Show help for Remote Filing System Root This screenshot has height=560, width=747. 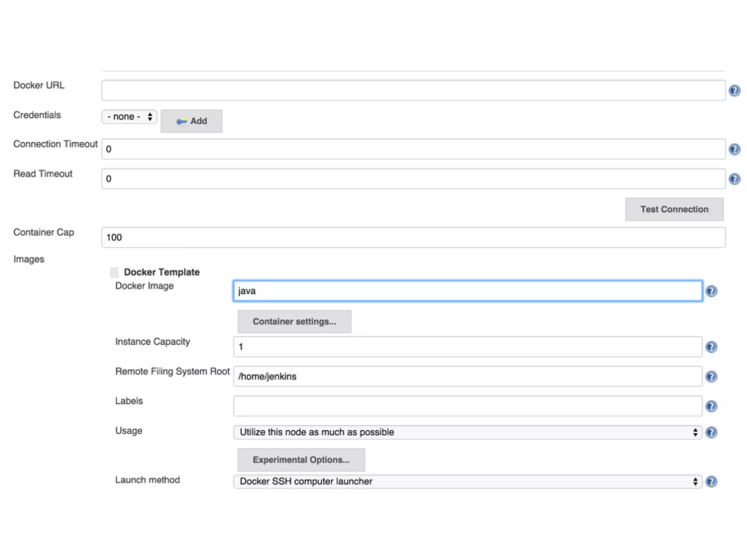711,377
